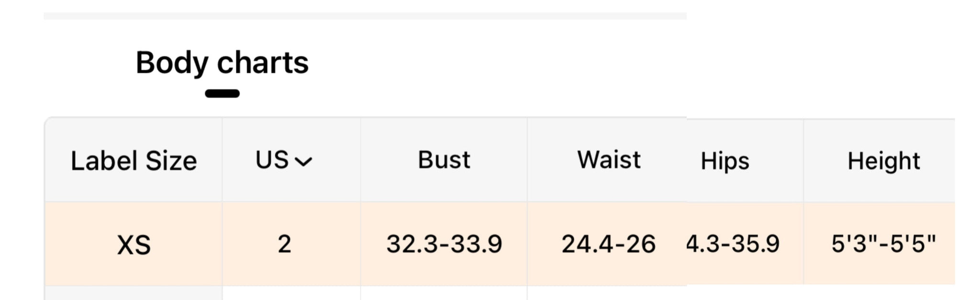Select the Body charts tab

[222, 63]
